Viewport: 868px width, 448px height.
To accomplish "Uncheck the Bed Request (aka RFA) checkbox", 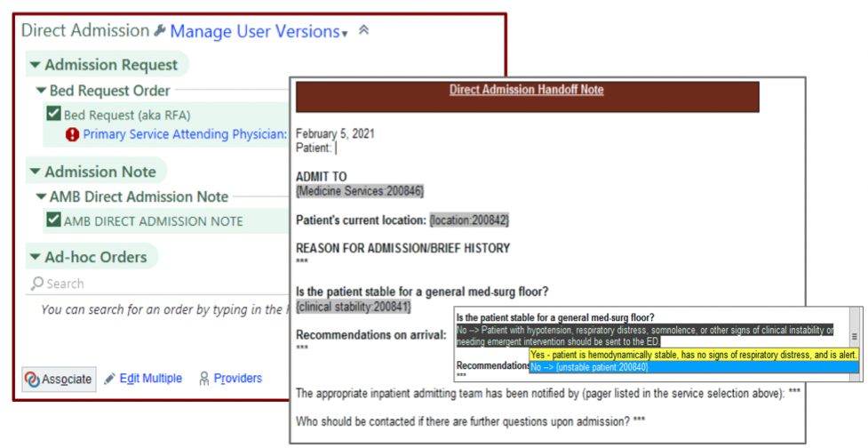I will (x=53, y=115).
